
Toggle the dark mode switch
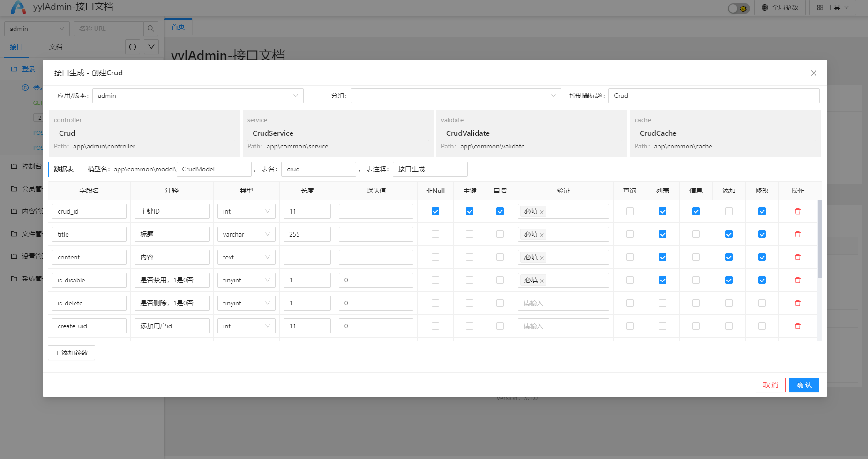point(738,8)
